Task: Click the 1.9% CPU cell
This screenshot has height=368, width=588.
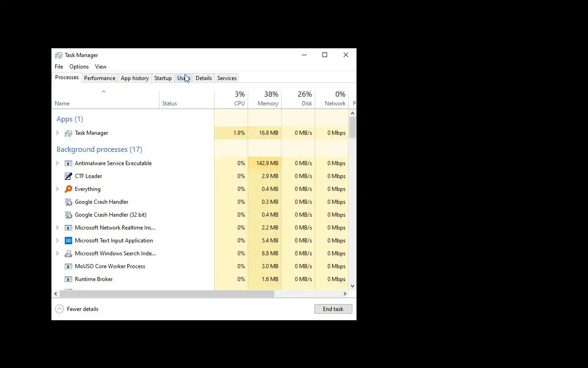Action: (231, 133)
